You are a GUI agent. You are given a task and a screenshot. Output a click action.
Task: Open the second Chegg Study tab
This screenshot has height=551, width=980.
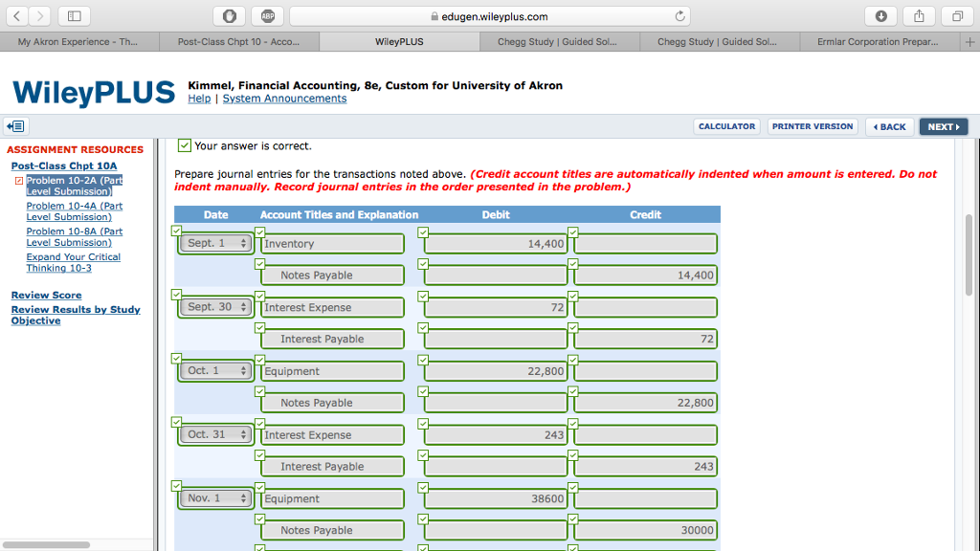pyautogui.click(x=720, y=42)
